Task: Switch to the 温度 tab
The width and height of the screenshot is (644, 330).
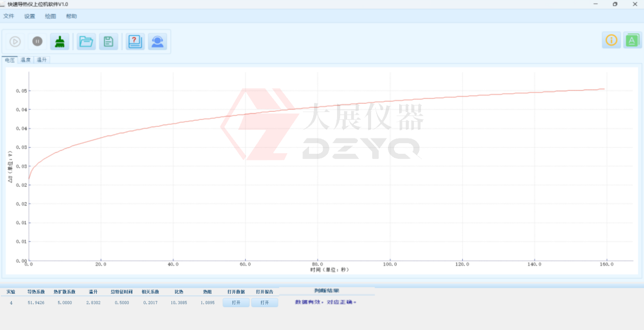Action: [x=25, y=60]
